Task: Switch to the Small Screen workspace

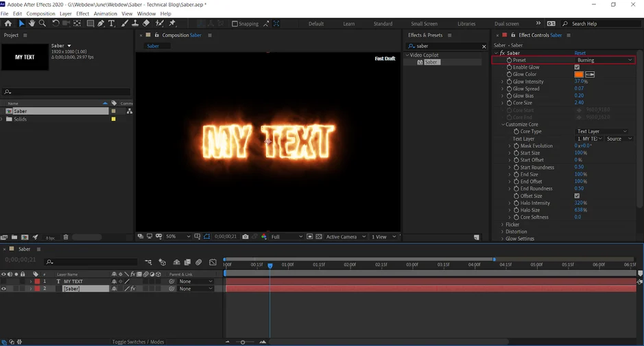Action: [x=425, y=24]
